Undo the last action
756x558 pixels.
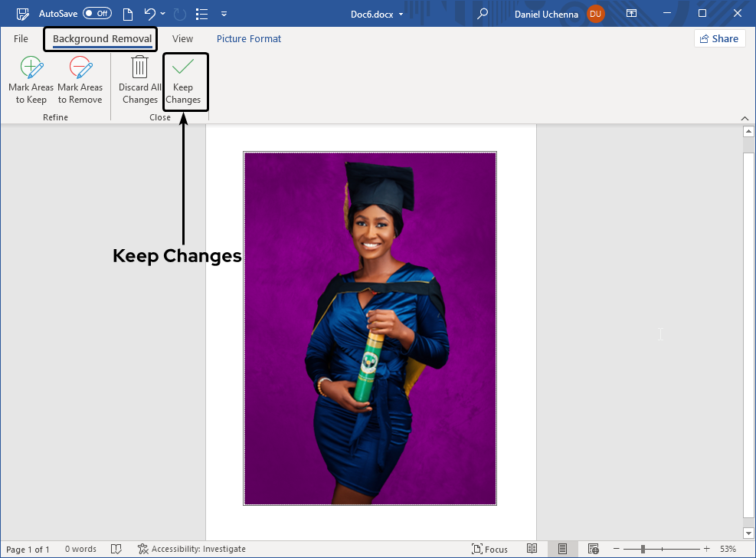150,14
